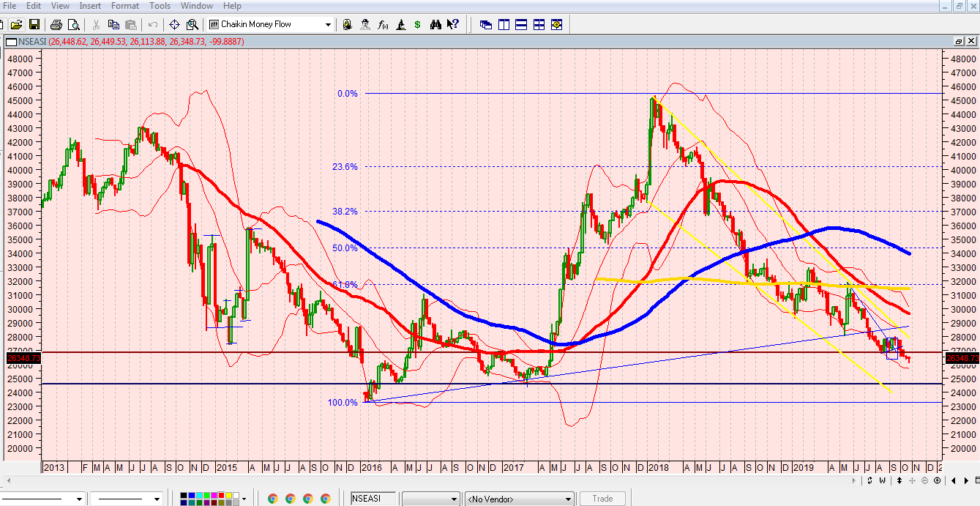980x506 pixels.
Task: Click the Open file folder icon
Action: coord(16,24)
